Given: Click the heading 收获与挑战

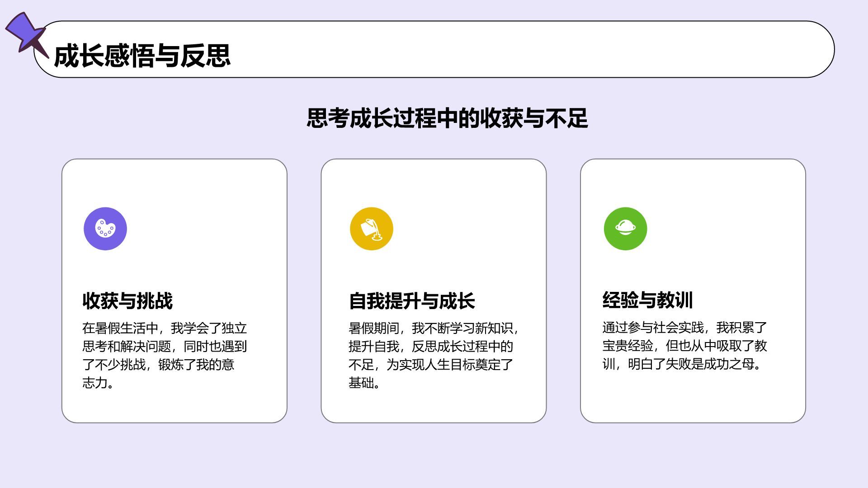Looking at the screenshot, I should (127, 301).
